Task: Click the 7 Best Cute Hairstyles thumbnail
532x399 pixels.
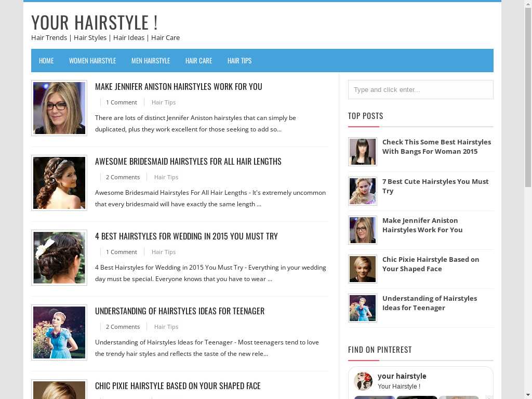Action: click(x=363, y=191)
